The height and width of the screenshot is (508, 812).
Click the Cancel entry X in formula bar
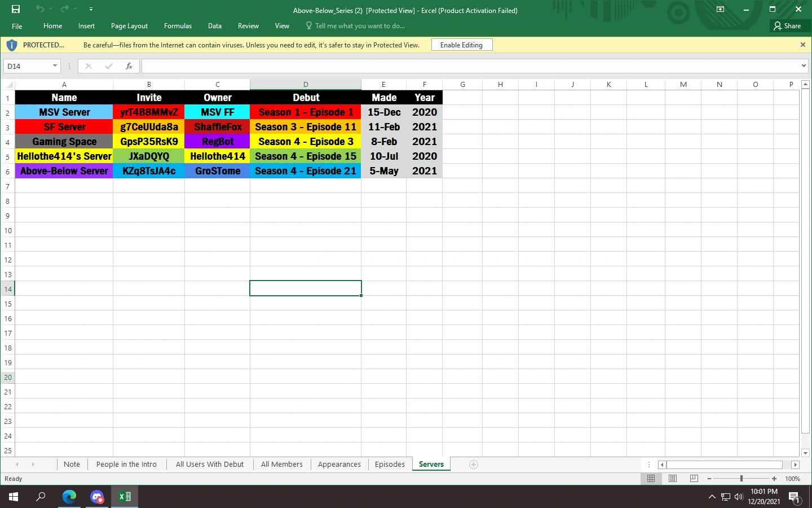(89, 66)
